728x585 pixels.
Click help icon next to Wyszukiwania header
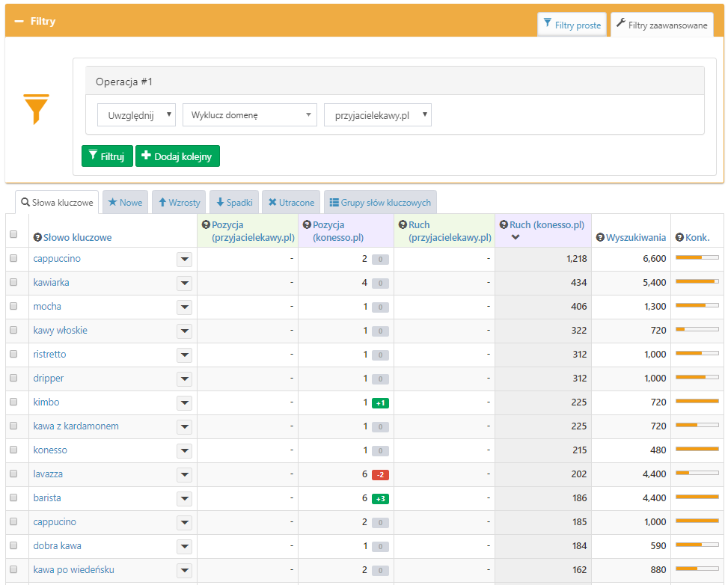[600, 238]
